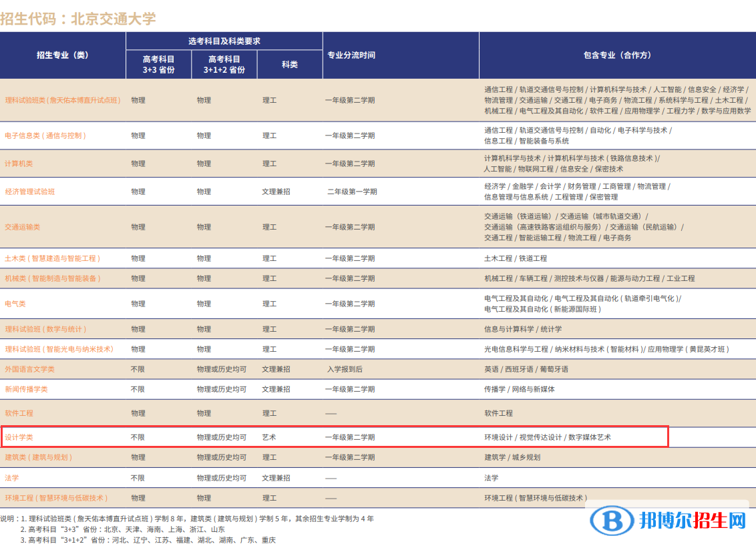This screenshot has width=756, height=548.
Task: Click note 2 listing 3+3 provinces
Action: (x=123, y=530)
